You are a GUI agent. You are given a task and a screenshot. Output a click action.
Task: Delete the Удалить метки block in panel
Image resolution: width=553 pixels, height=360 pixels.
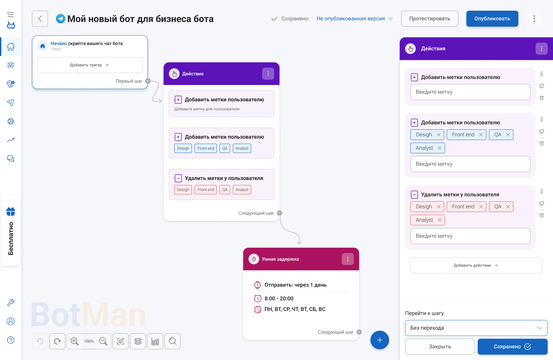click(542, 215)
